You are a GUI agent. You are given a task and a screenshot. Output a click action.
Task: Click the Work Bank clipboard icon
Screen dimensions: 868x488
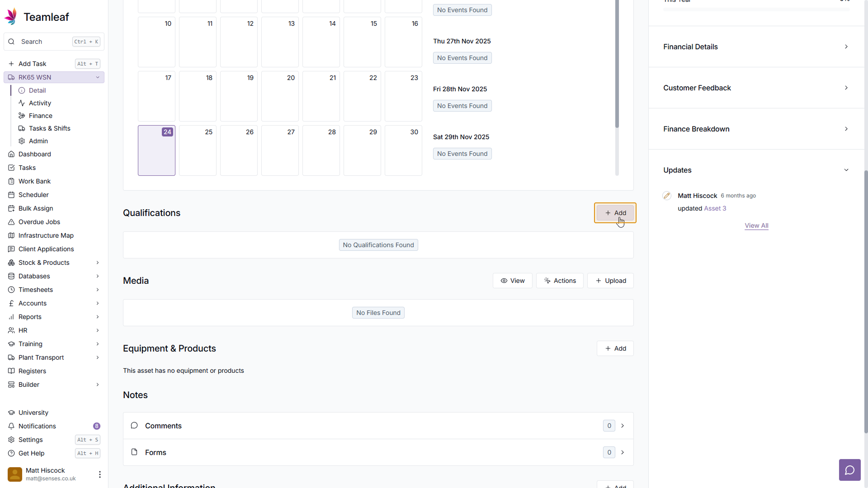coord(11,181)
